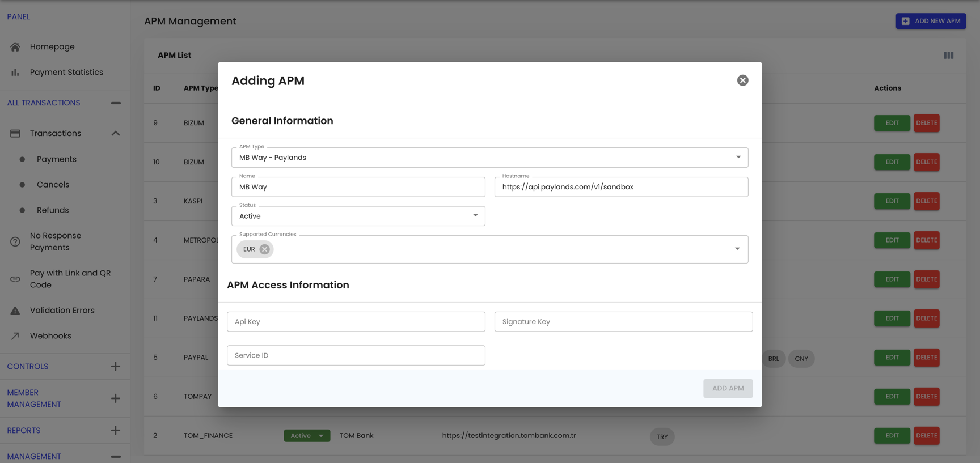The width and height of the screenshot is (980, 463).
Task: Edit the BIZUM row with ID 10
Action: [x=892, y=162]
